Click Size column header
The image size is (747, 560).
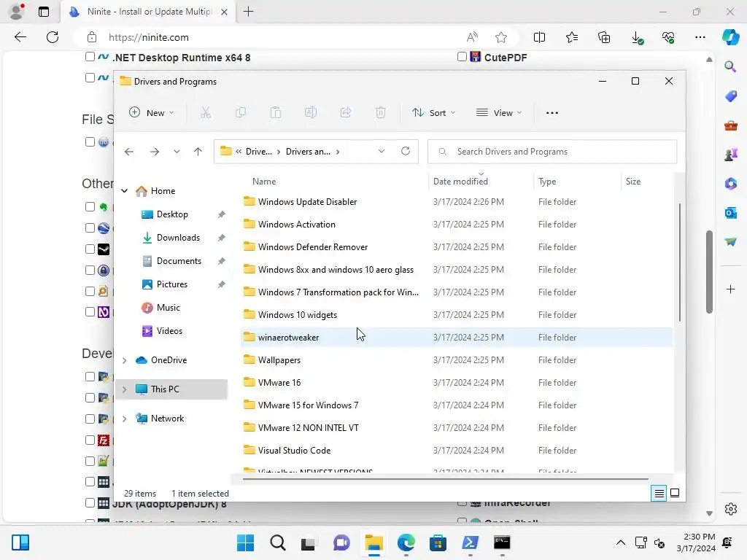[x=633, y=182]
